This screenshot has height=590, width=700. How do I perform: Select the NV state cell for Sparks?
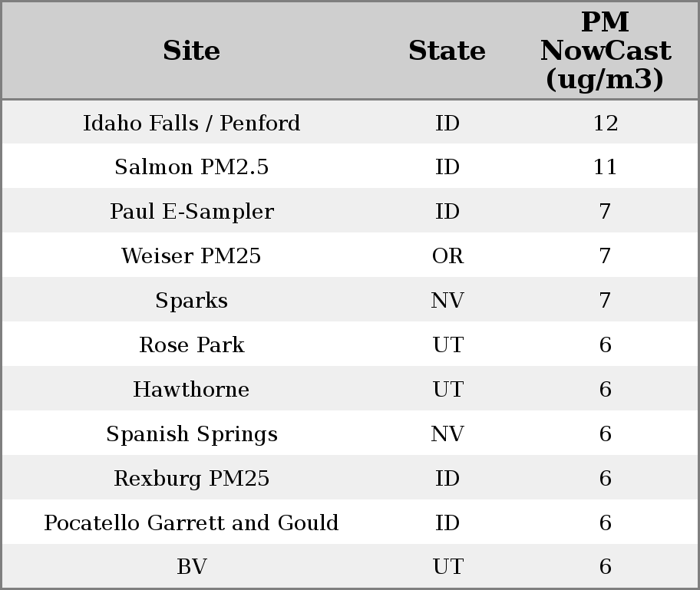447,301
